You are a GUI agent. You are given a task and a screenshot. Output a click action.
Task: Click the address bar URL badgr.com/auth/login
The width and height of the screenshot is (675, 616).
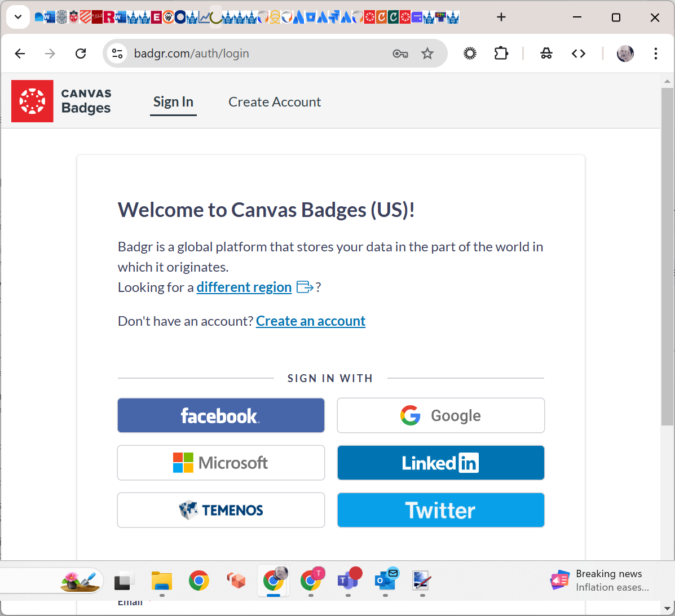point(191,54)
